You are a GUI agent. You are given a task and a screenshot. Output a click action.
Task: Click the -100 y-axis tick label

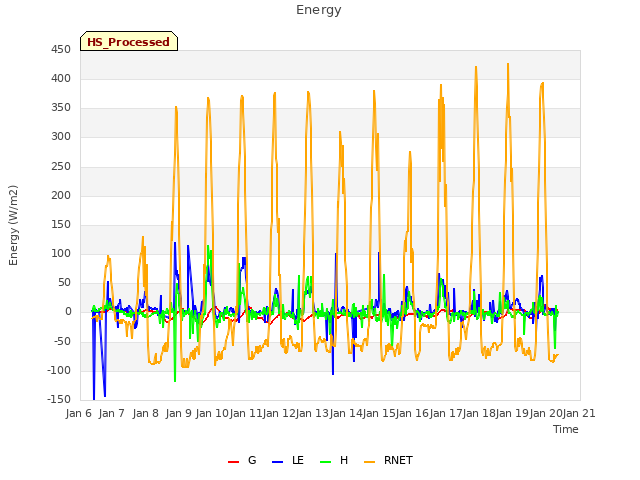(59, 371)
